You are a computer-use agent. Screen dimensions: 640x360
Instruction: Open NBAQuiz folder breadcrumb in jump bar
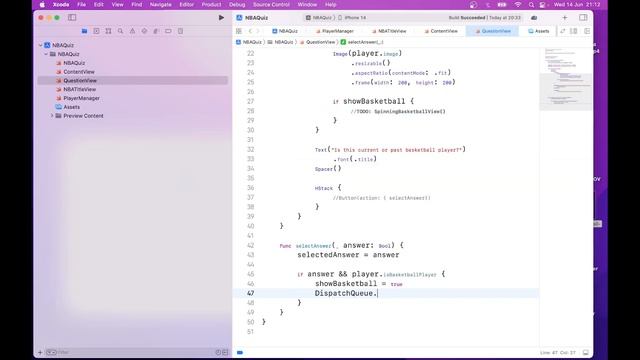pos(280,42)
